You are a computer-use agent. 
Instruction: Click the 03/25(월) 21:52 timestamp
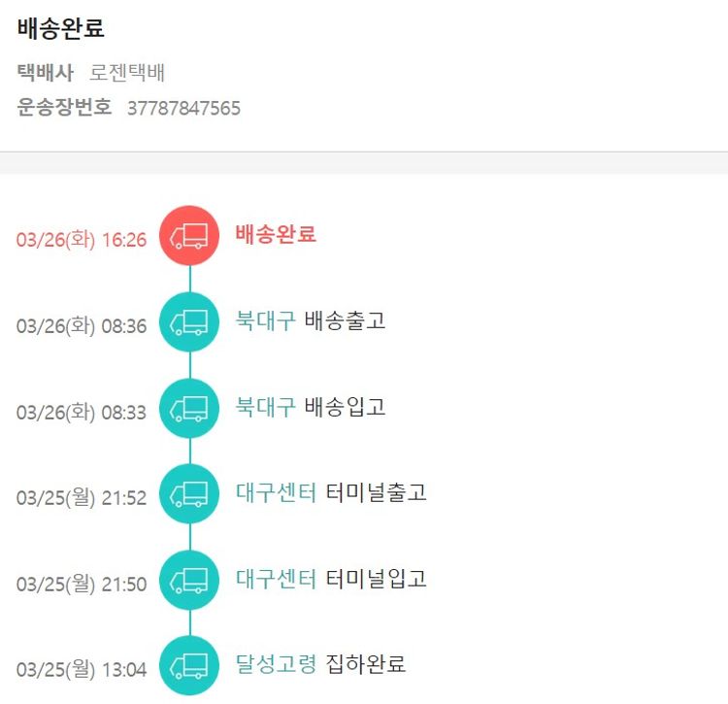[82, 498]
